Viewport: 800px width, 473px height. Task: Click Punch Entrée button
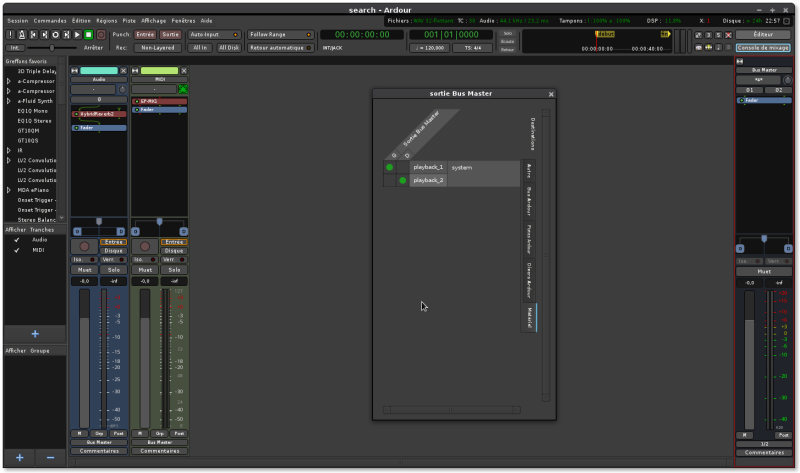click(145, 35)
